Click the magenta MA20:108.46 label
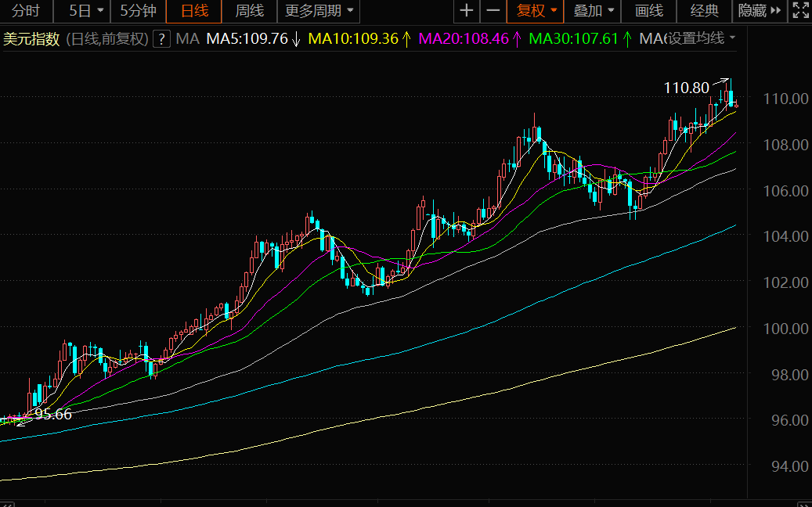The height and width of the screenshot is (507, 812). point(464,38)
